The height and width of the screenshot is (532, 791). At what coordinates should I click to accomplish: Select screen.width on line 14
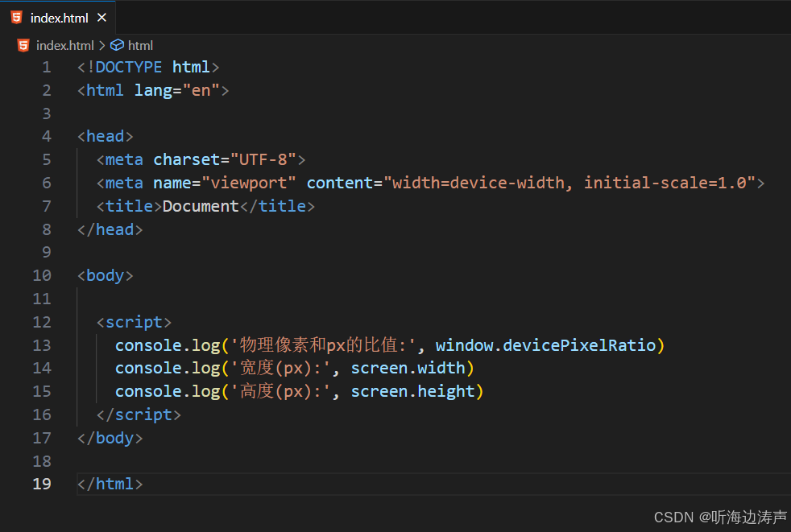pos(411,368)
